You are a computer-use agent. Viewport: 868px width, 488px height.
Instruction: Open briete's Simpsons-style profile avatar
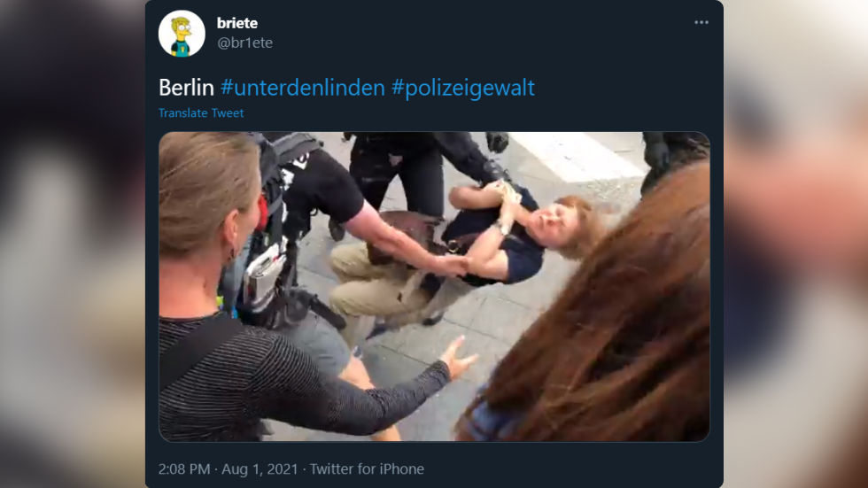click(182, 34)
